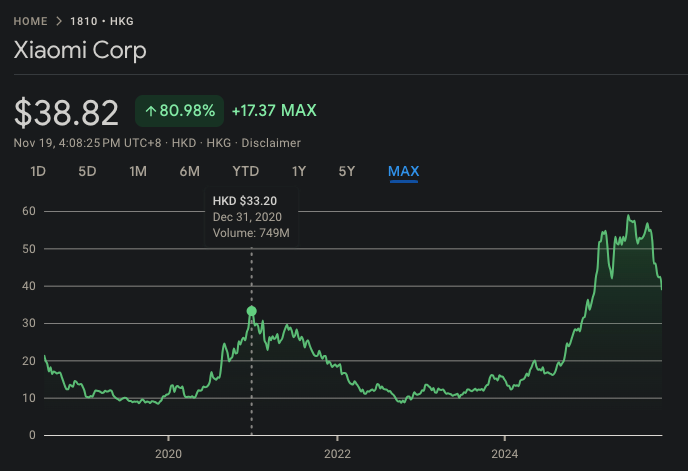The height and width of the screenshot is (471, 688).
Task: Click the breadcrumb chevron separator after HOME
Action: tap(59, 21)
